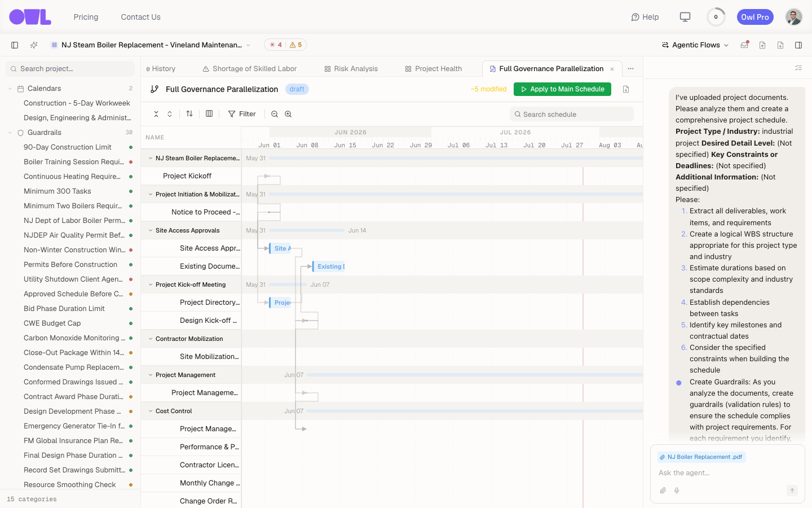The image size is (812, 508).
Task: Click the warnings badge showing 5
Action: 295,45
